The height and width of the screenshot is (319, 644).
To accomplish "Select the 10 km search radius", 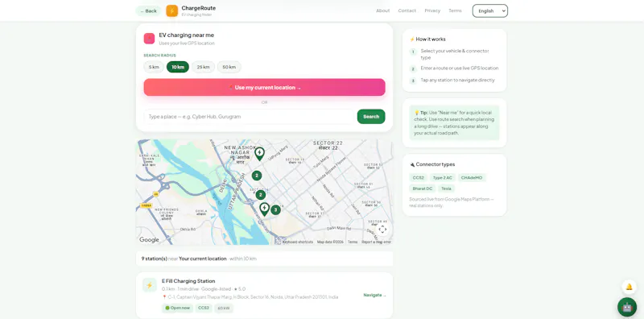I will point(178,67).
